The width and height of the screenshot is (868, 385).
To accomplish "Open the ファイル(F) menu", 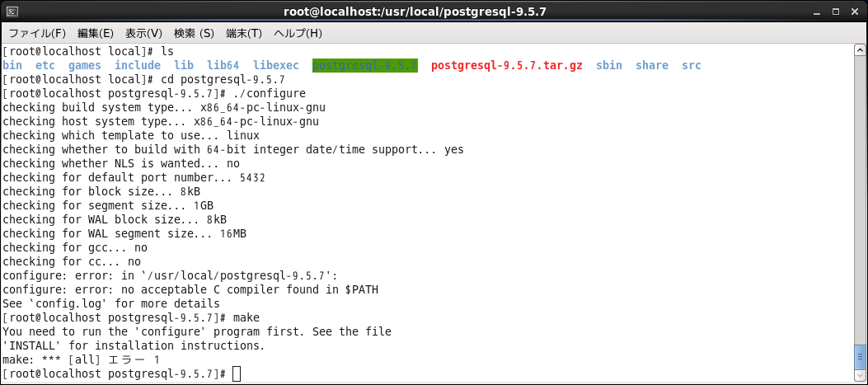I will pos(37,33).
